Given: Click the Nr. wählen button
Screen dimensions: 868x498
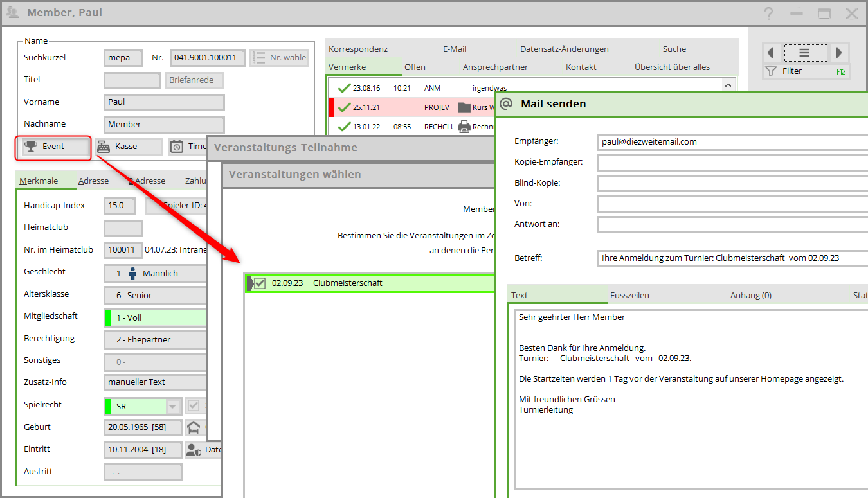Looking at the screenshot, I should [x=280, y=58].
